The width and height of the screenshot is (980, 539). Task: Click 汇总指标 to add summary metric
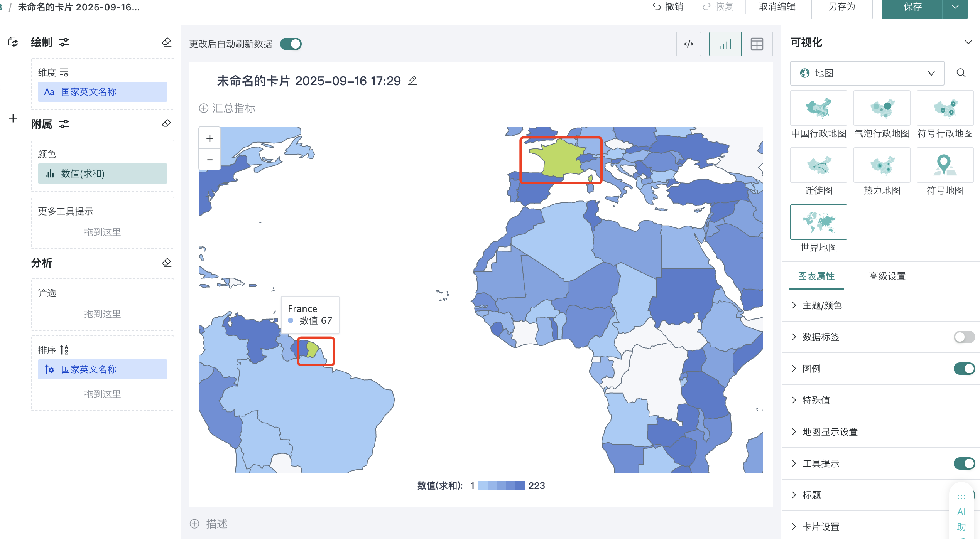tap(227, 108)
